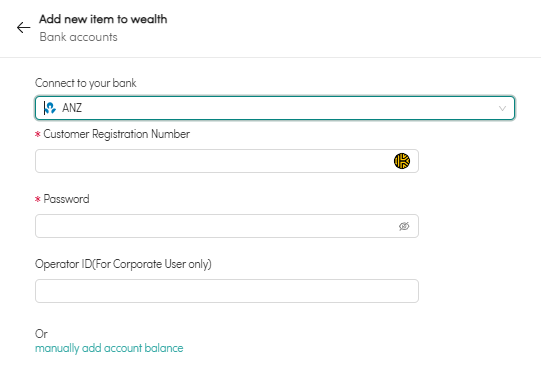Open the Connect to your bank selector
541x372 pixels.
coord(275,108)
